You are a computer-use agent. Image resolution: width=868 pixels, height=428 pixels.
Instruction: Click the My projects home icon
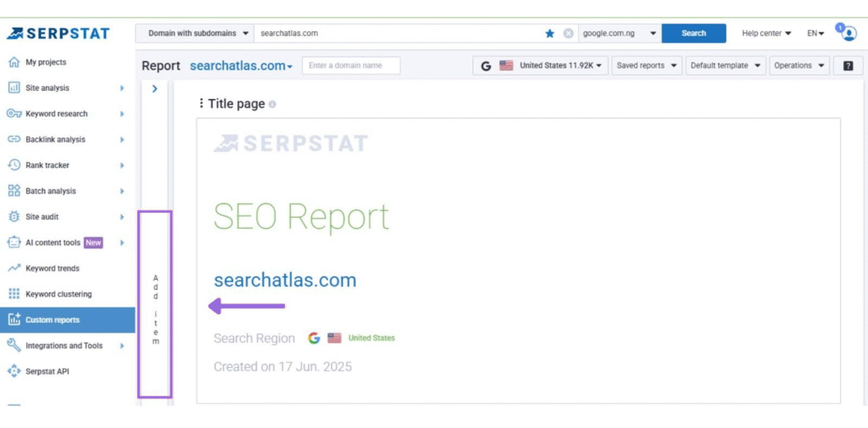(14, 63)
